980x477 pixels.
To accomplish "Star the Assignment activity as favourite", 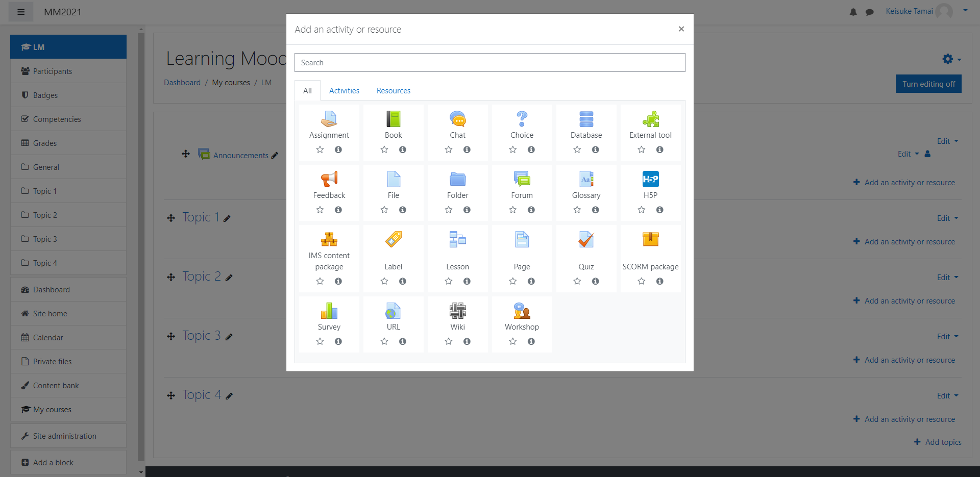I will pos(320,149).
